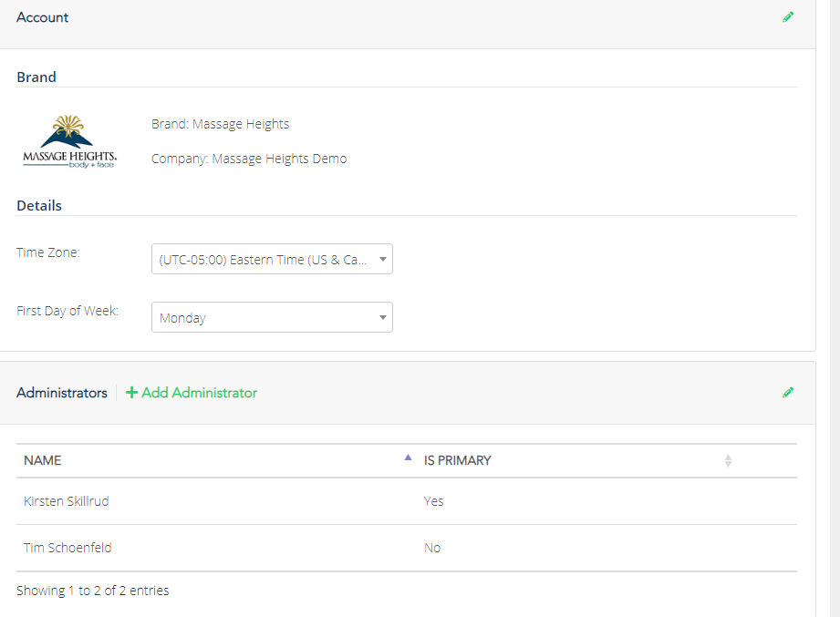840x617 pixels.
Task: Sort the table by NAME header
Action: tap(43, 461)
